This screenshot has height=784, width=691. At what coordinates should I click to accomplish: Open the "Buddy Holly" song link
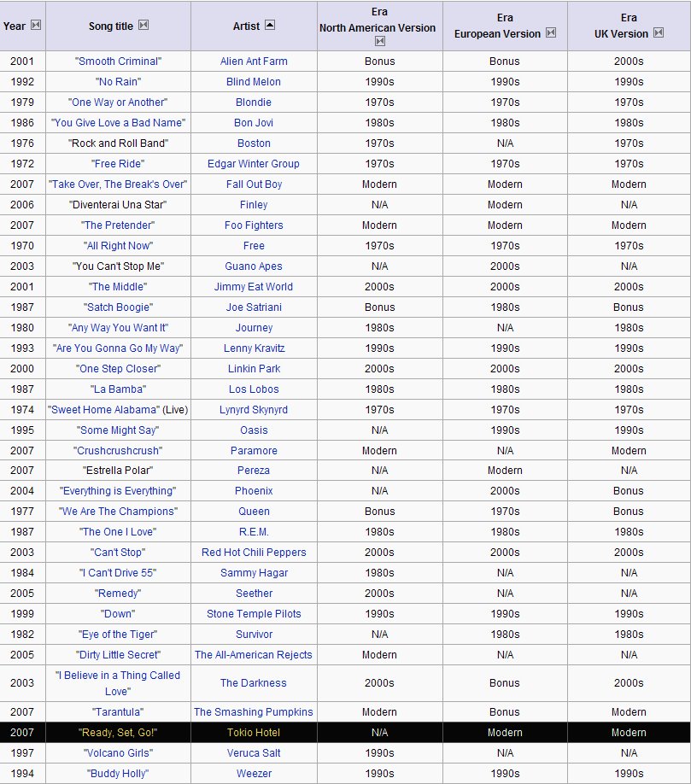point(118,774)
